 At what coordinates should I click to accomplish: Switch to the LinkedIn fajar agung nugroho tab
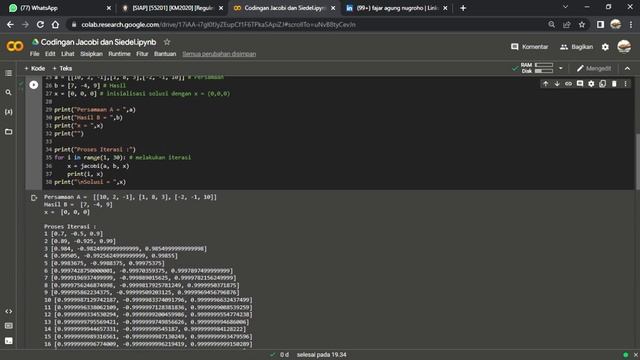(396, 8)
